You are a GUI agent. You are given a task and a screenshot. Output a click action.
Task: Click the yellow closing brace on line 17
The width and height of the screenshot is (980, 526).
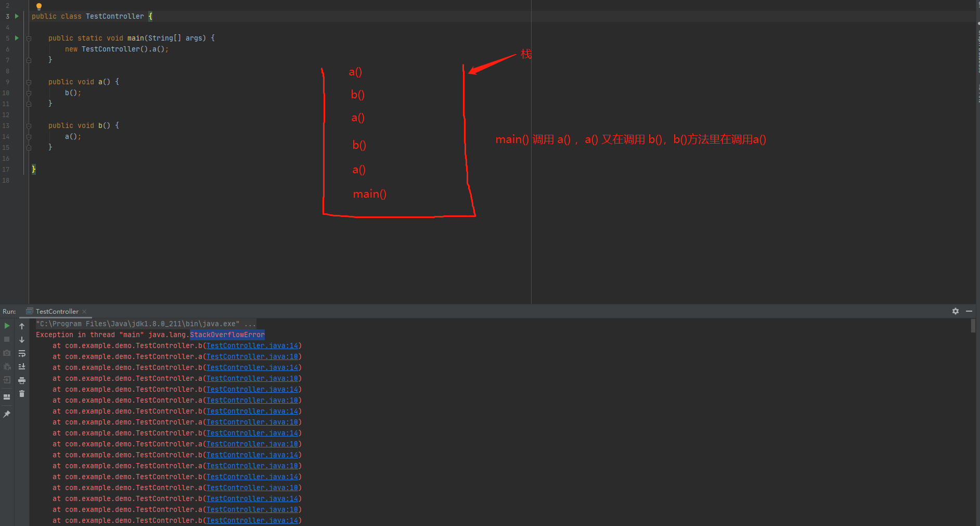coord(34,169)
